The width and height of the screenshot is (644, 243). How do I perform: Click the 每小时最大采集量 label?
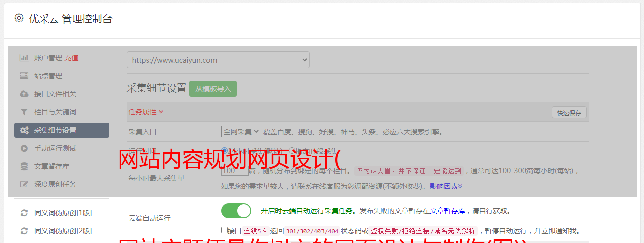(157, 178)
